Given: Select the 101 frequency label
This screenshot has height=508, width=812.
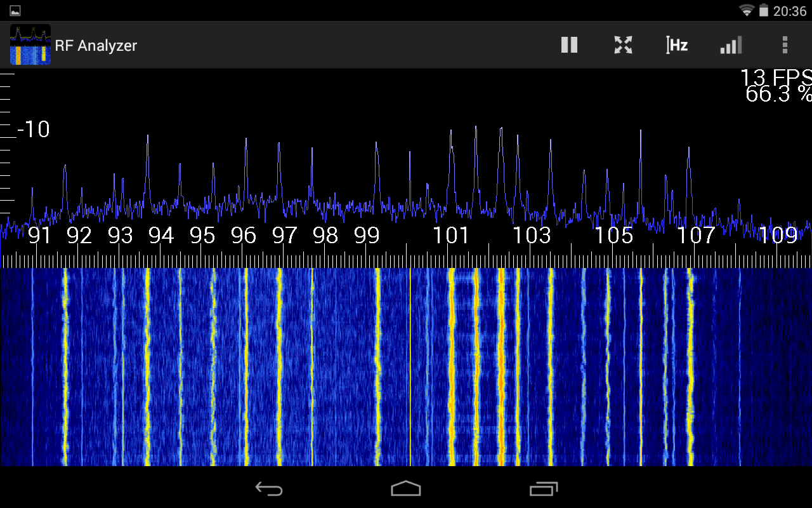Looking at the screenshot, I should pyautogui.click(x=450, y=236).
